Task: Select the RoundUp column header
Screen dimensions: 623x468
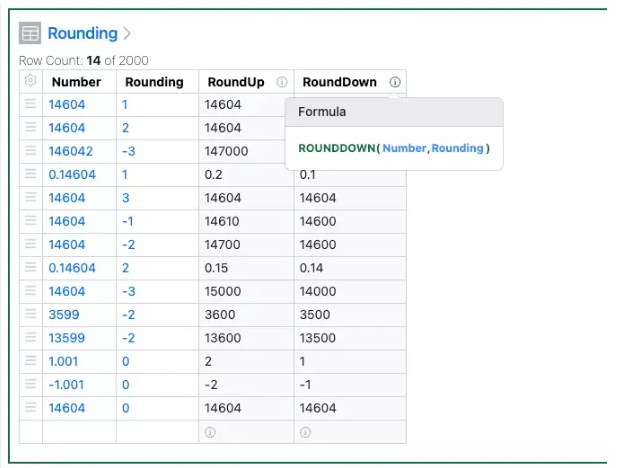Action: pos(235,82)
